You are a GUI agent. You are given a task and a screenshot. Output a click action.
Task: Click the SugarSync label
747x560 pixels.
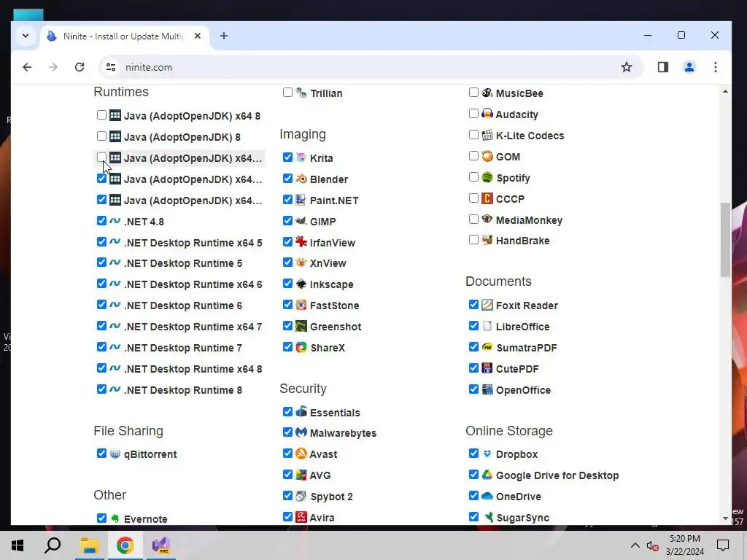point(522,518)
